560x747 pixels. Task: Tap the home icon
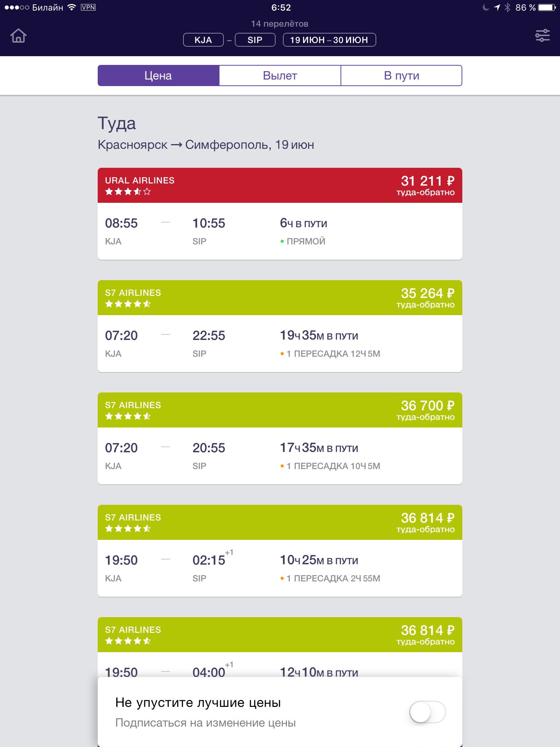pos(18,36)
